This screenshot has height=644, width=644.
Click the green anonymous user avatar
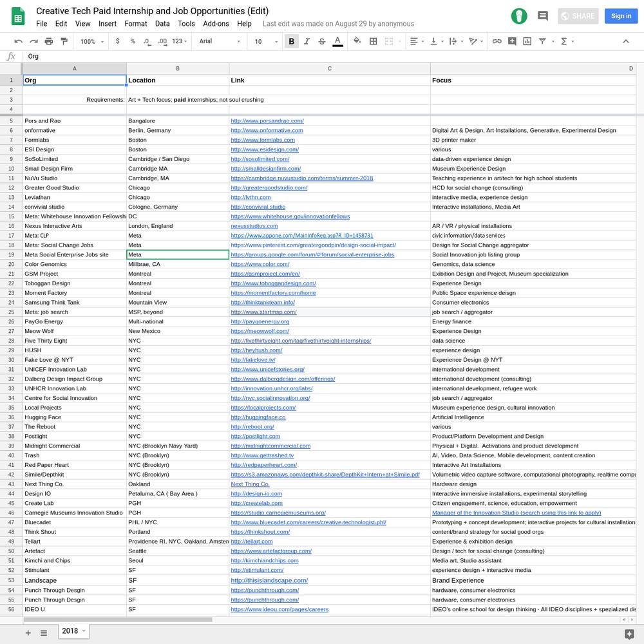pos(519,16)
